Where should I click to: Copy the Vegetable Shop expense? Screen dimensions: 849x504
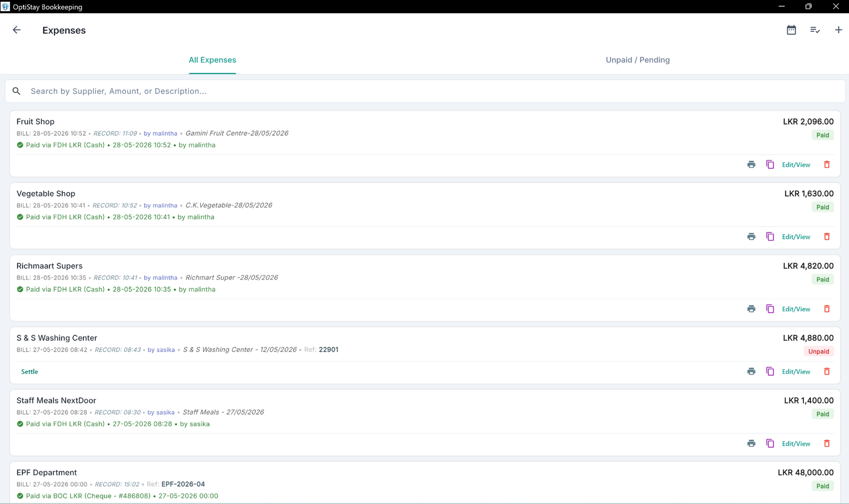[x=770, y=237]
